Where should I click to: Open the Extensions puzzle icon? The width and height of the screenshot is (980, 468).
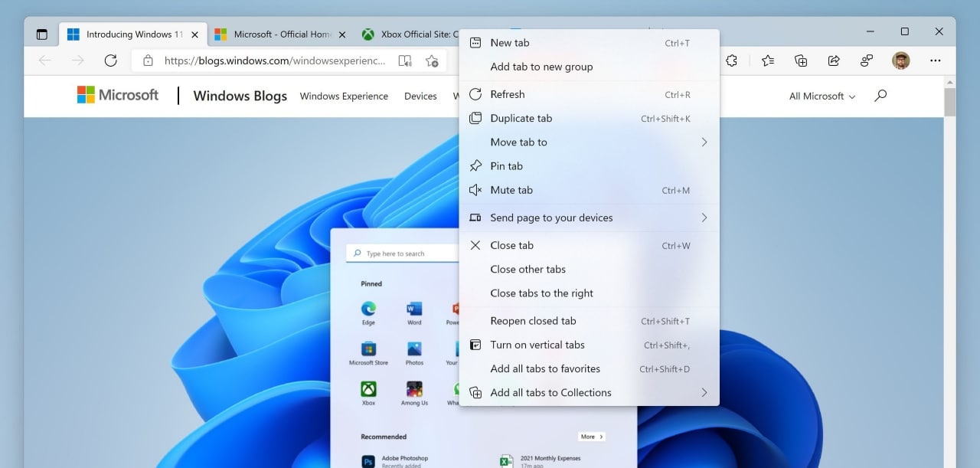[731, 61]
